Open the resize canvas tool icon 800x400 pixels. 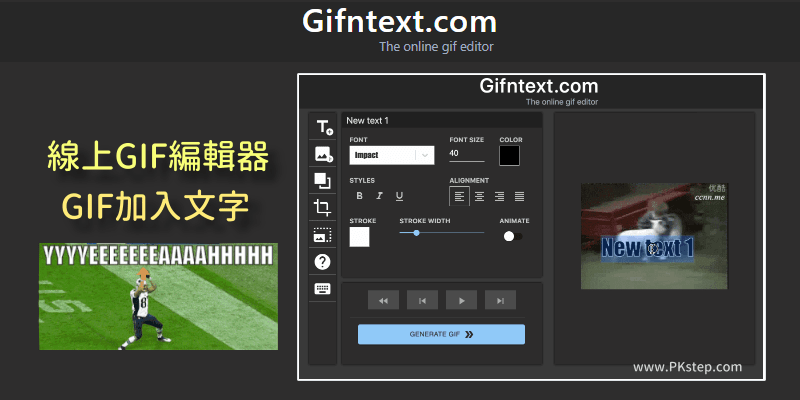point(323,235)
